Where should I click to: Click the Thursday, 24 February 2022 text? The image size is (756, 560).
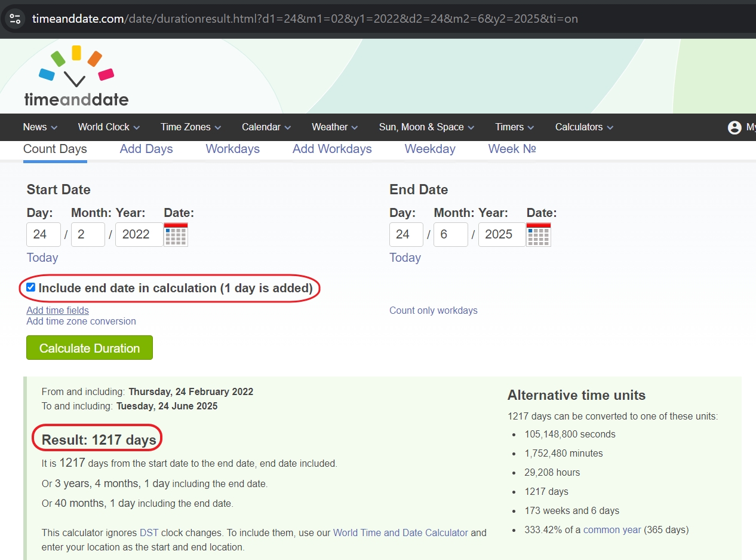[x=191, y=391]
